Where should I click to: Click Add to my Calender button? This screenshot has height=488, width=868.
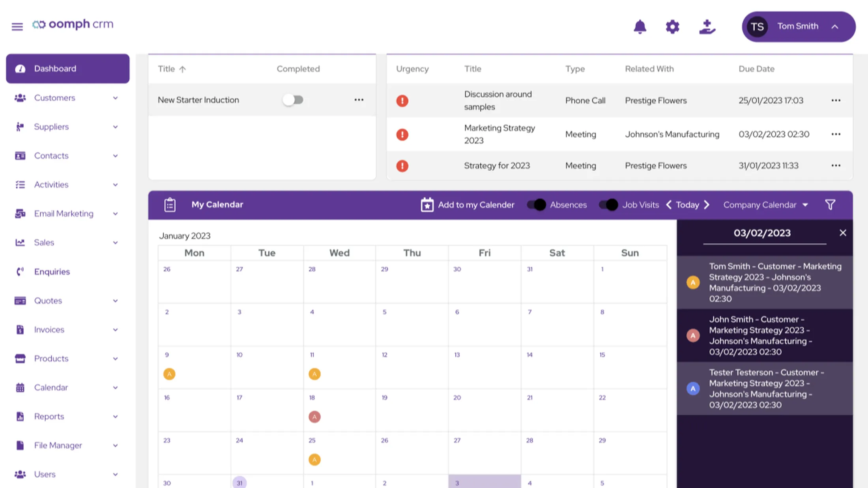tap(468, 205)
